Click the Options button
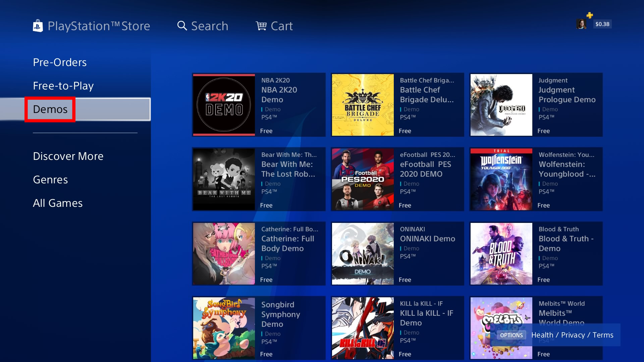 coord(511,335)
